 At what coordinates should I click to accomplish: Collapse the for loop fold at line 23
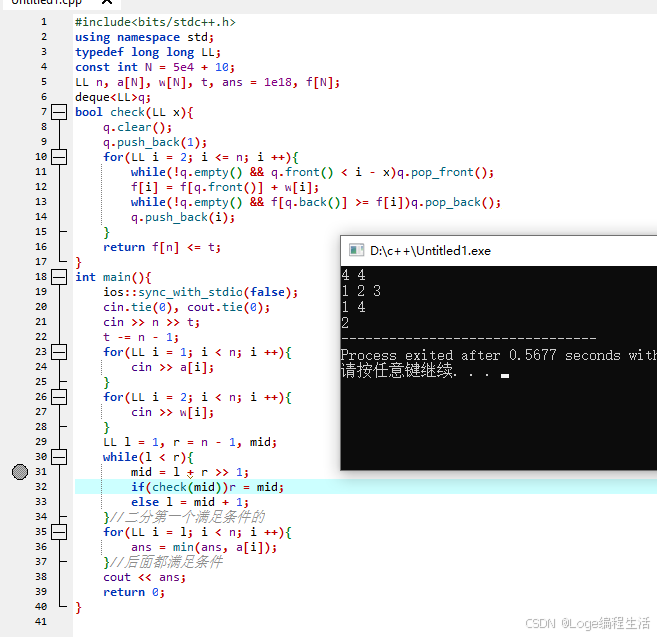coord(59,352)
